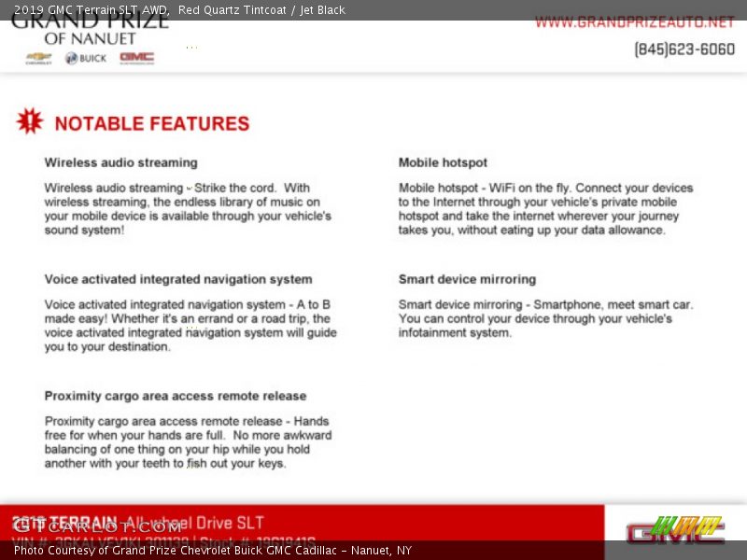Click the Smart device mirroring description text
Image resolution: width=747 pixels, height=560 pixels.
pyautogui.click(x=545, y=318)
